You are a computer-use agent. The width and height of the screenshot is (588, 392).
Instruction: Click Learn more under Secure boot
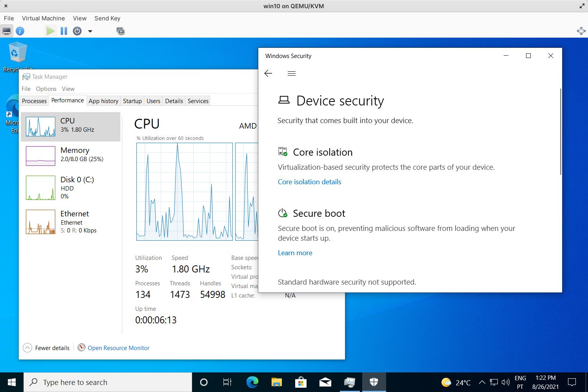(x=295, y=253)
